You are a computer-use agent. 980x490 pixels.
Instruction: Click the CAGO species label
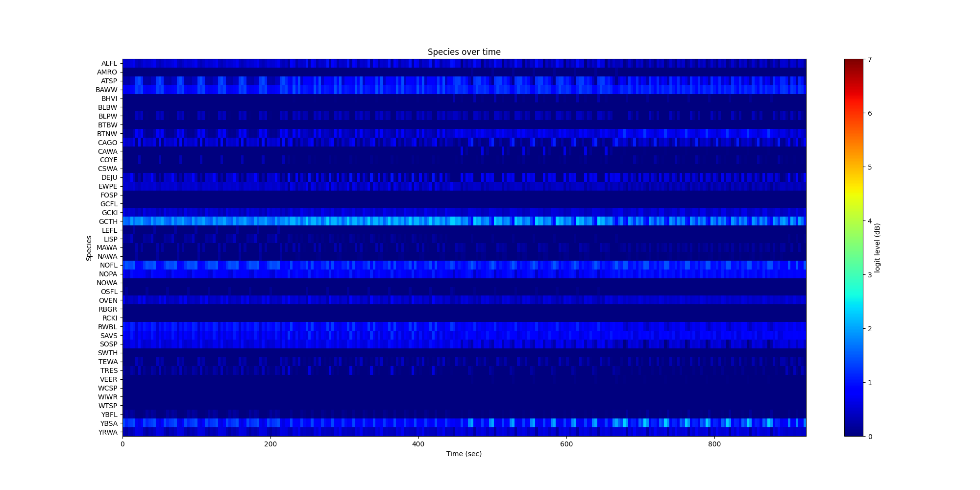[107, 143]
